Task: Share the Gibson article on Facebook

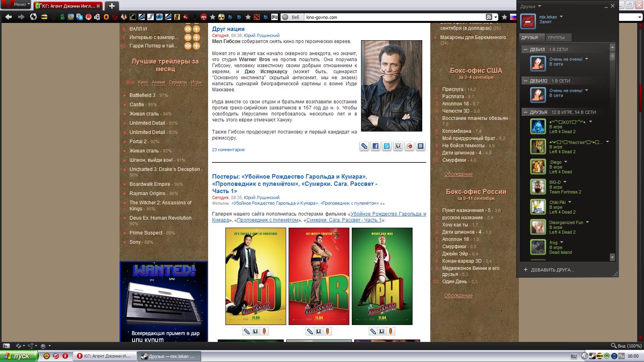Action: coord(376,146)
